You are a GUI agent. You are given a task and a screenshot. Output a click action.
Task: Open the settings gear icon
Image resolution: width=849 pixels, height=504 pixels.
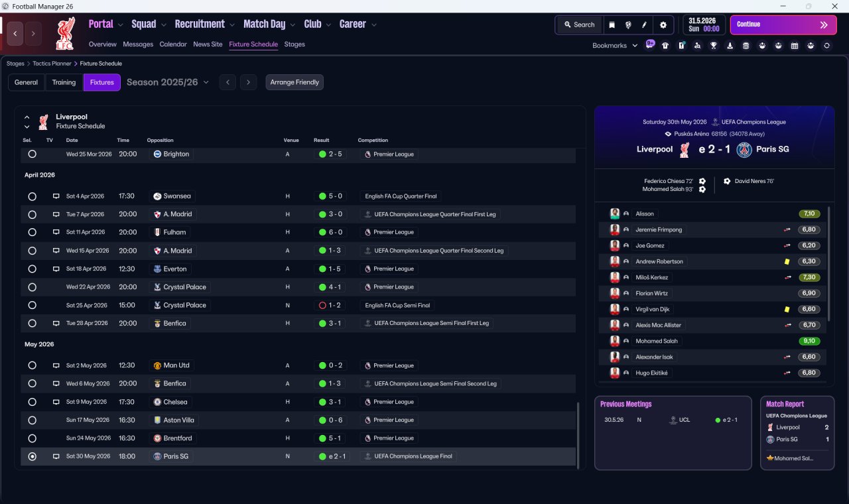pos(663,25)
